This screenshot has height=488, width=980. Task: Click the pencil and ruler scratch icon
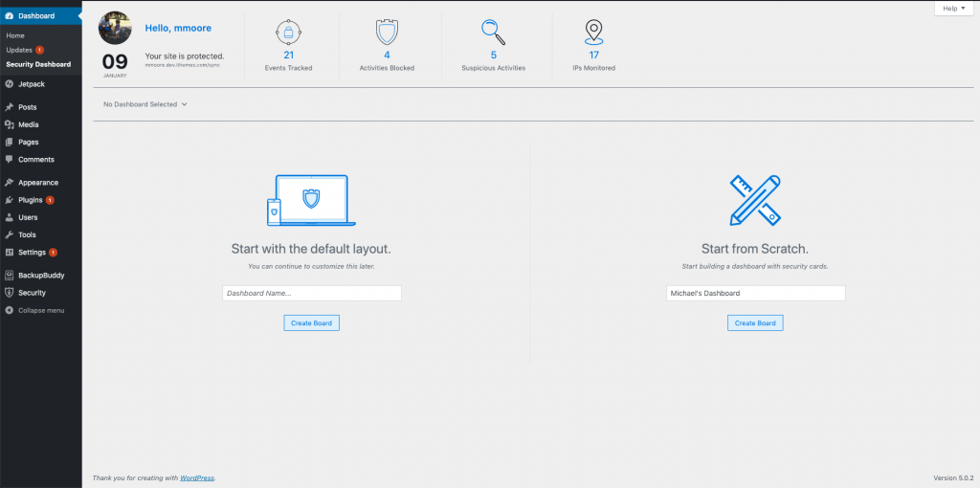pos(755,200)
